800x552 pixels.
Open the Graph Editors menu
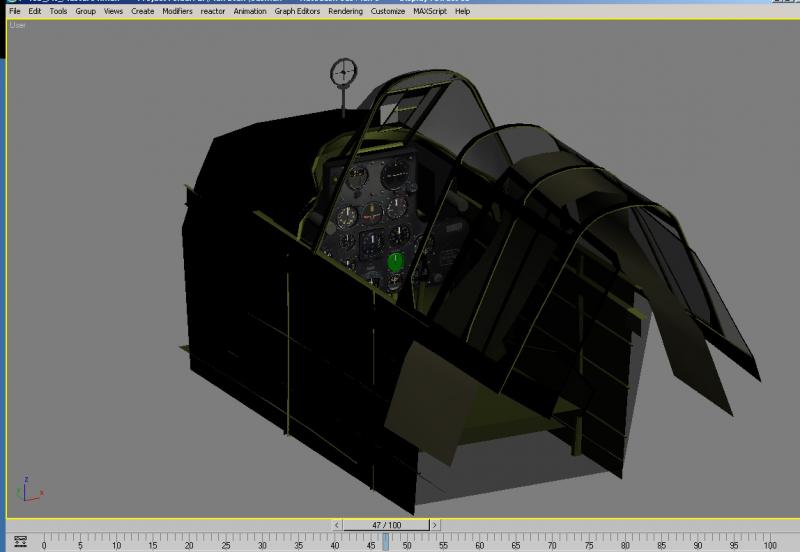click(297, 11)
